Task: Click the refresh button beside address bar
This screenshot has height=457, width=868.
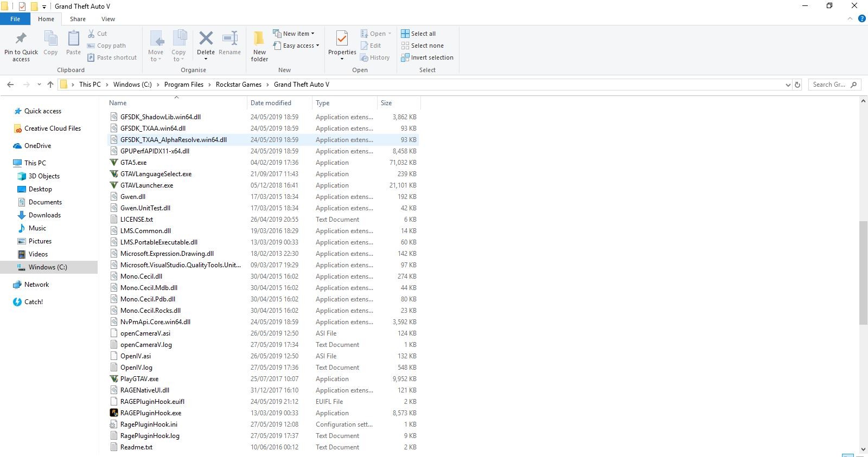Action: [797, 85]
